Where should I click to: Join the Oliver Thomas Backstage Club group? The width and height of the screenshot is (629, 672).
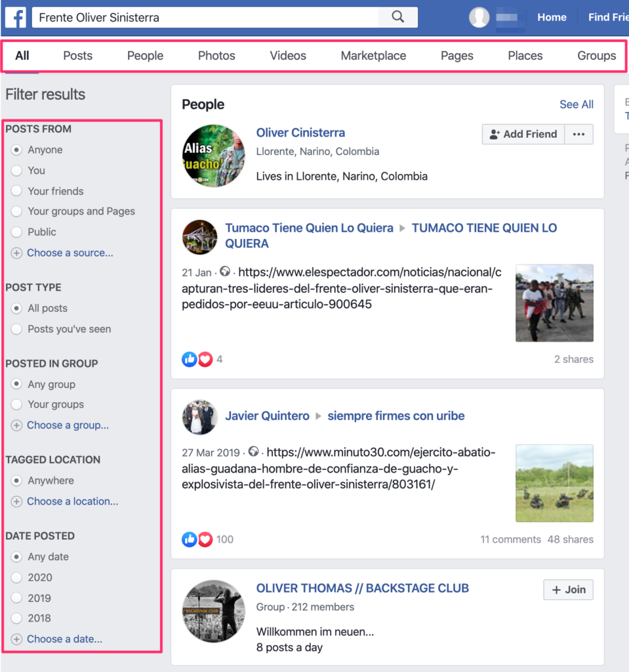click(x=568, y=590)
